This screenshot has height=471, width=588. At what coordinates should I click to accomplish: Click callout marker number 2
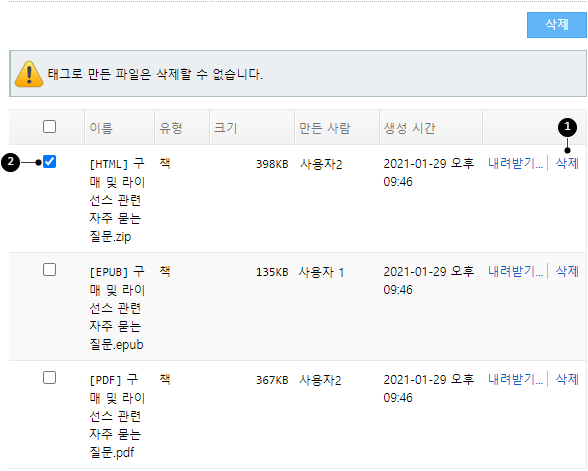coord(10,162)
